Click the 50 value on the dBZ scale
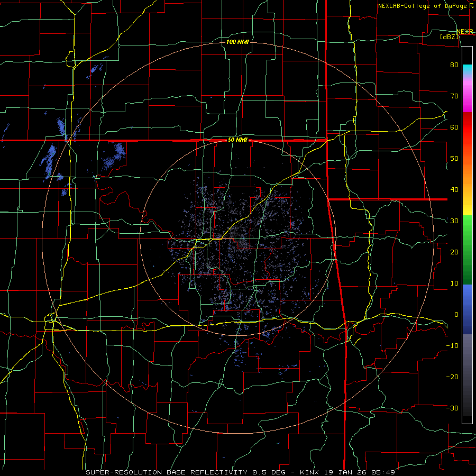 [454, 159]
